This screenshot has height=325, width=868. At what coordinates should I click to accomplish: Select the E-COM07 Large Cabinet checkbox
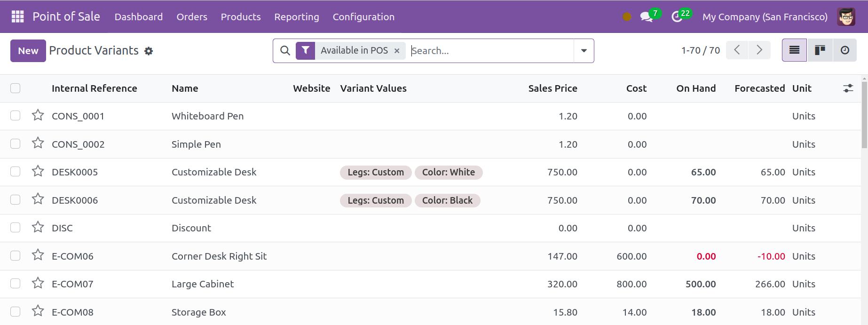tap(16, 284)
